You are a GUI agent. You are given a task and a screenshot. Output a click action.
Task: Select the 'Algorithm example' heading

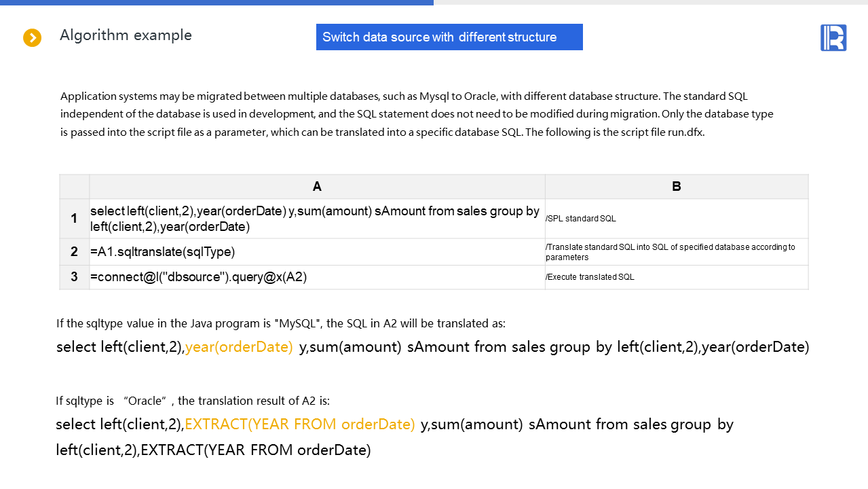(126, 35)
